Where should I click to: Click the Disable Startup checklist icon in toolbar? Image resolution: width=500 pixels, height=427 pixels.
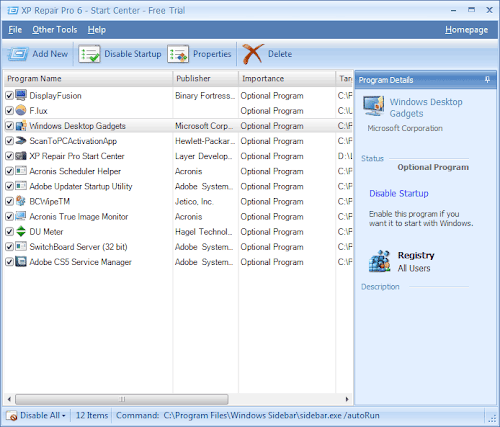click(89, 54)
